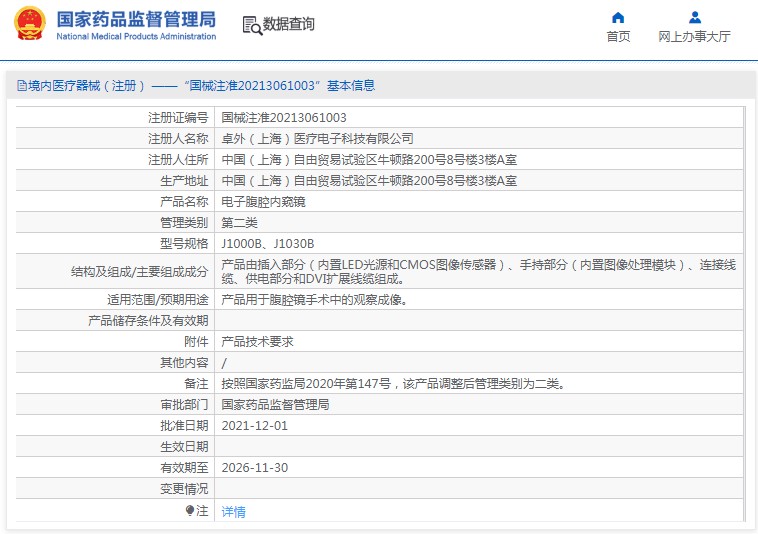758x534 pixels.
Task: Open the 数据查询 data query page
Action: (x=289, y=24)
